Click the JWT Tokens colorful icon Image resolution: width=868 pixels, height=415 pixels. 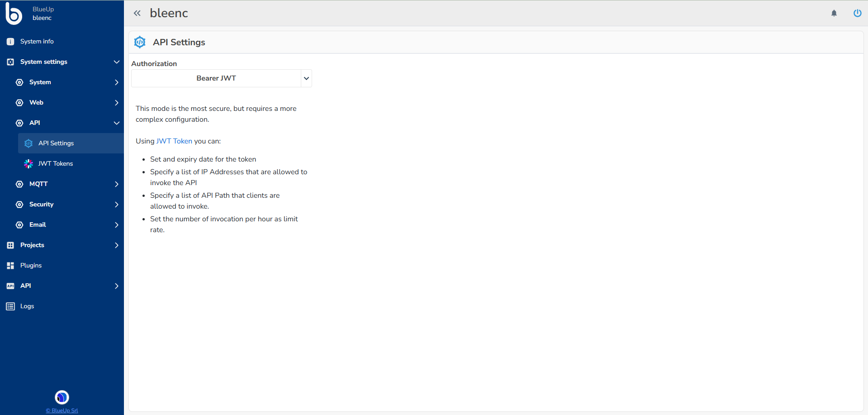pyautogui.click(x=28, y=164)
